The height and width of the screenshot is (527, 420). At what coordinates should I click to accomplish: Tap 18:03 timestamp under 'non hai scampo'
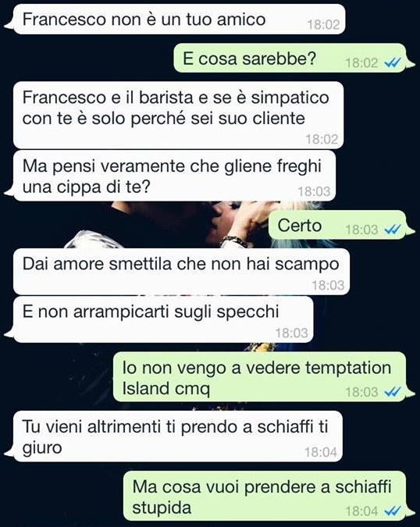pyautogui.click(x=329, y=285)
